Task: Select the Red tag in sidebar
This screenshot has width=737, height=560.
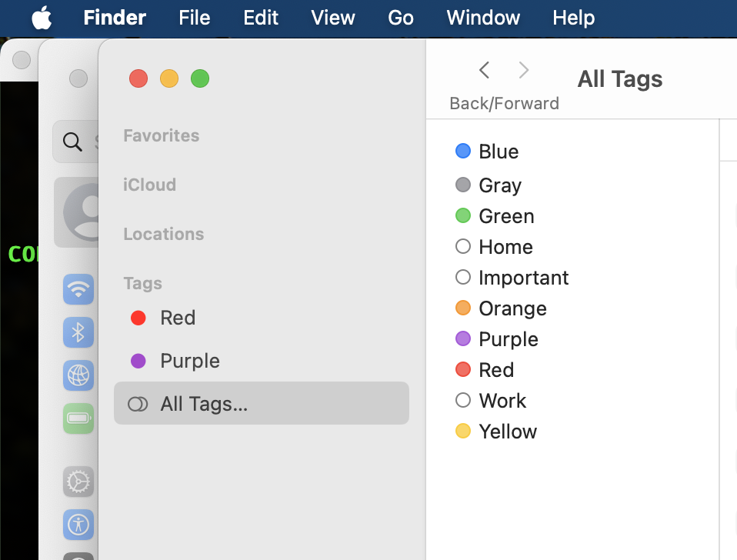Action: 178,318
